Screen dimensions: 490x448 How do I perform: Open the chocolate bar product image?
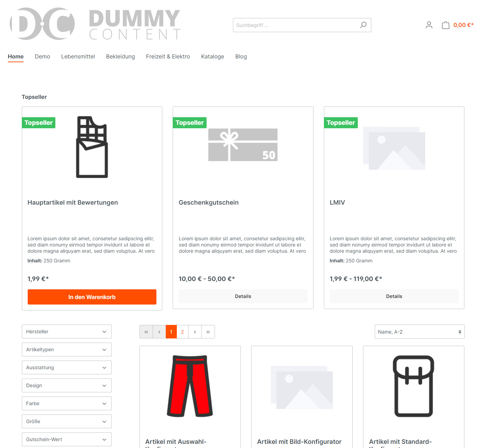pyautogui.click(x=92, y=147)
